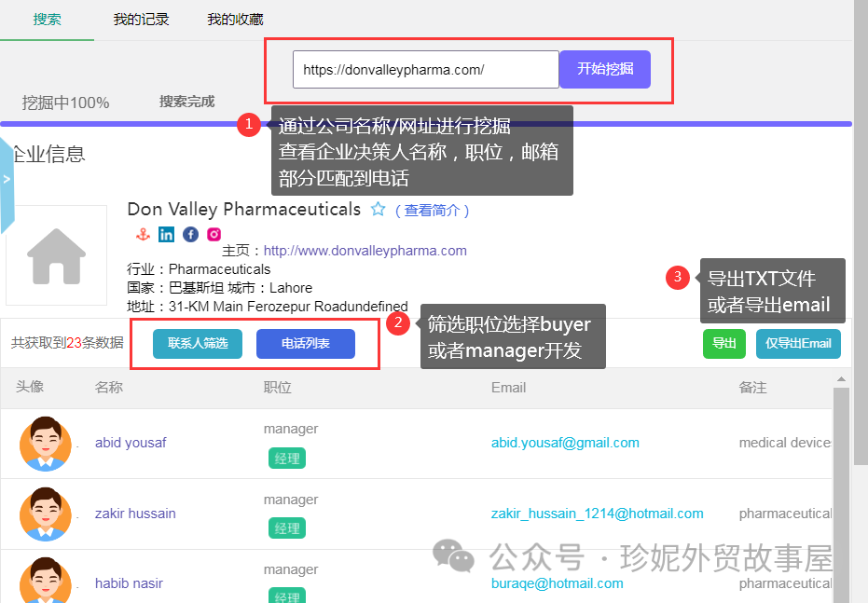Click the 行业：Pharmaceuticals text
This screenshot has height=603, width=868.
click(x=199, y=269)
